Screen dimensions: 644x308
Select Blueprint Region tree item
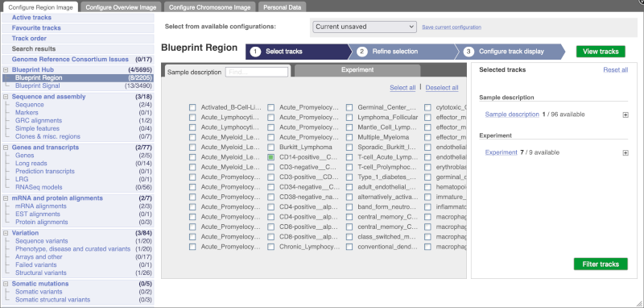click(x=39, y=77)
